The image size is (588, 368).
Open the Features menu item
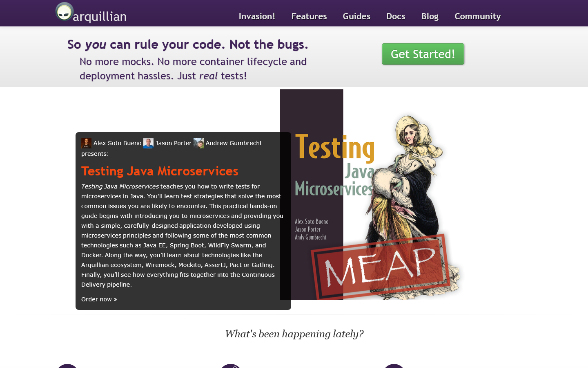[309, 16]
